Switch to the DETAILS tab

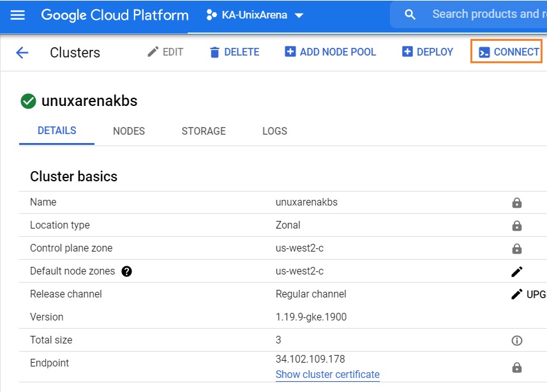pyautogui.click(x=57, y=130)
